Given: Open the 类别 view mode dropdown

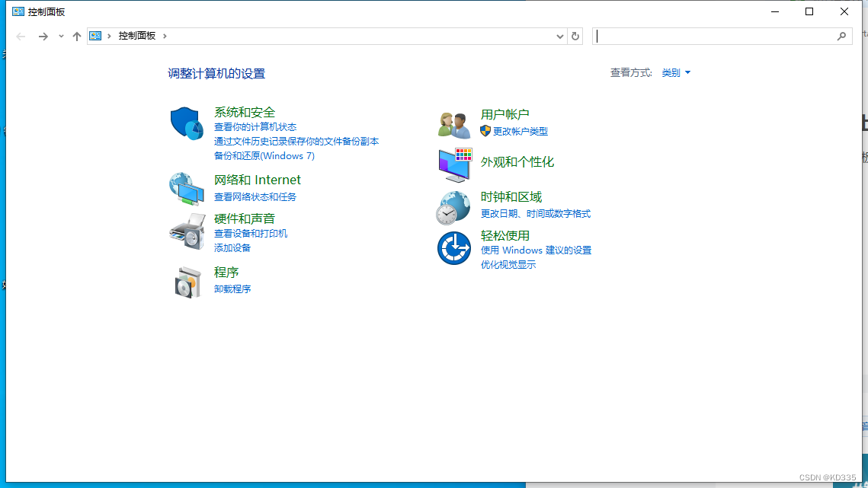Looking at the screenshot, I should [x=676, y=73].
